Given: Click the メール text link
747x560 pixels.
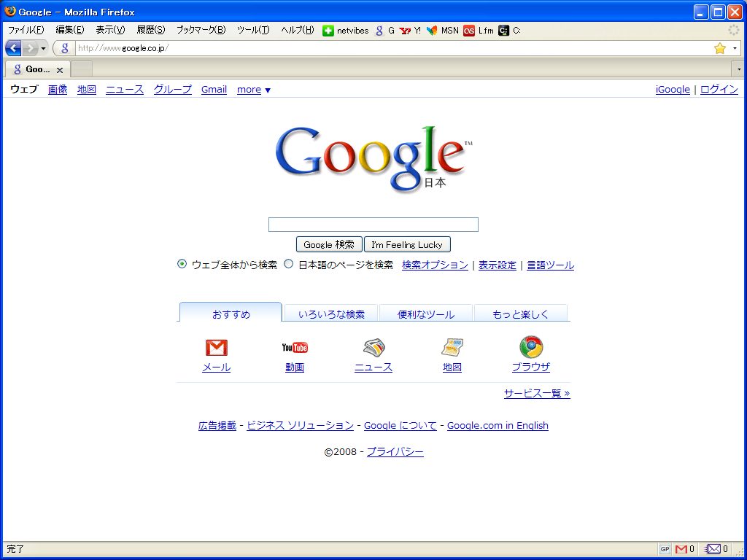Looking at the screenshot, I should 216,367.
